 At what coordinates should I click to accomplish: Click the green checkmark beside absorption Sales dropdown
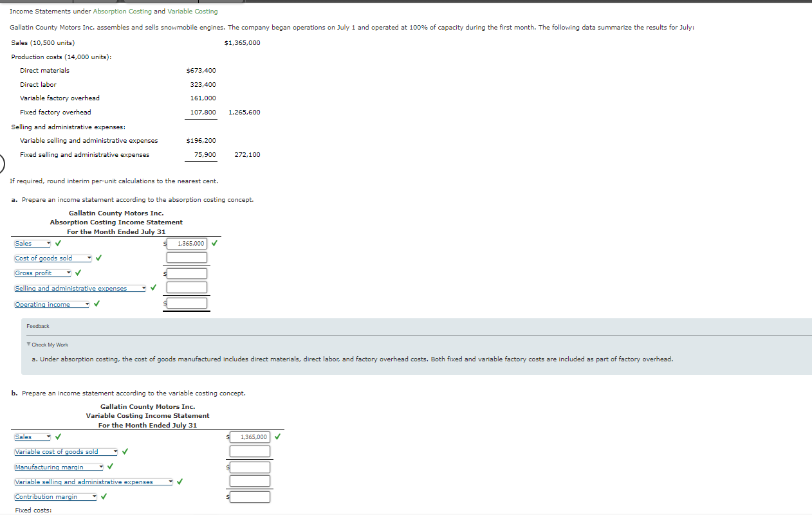59,244
